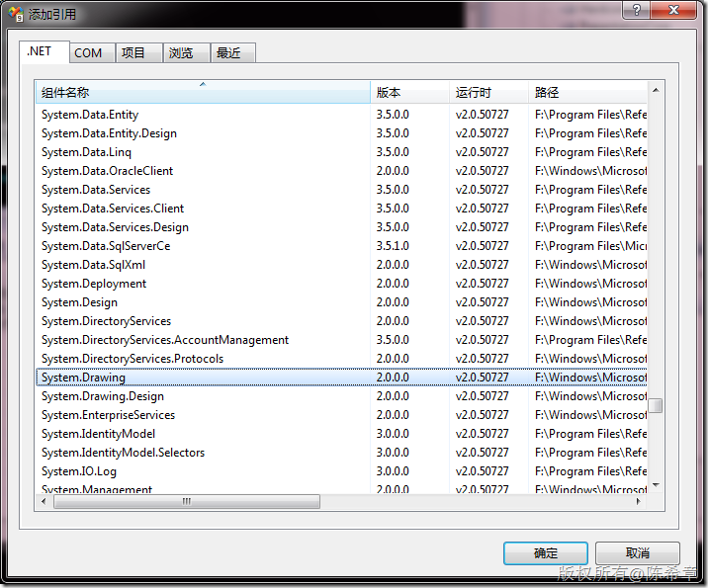This screenshot has height=588, width=708.
Task: Confirm with the 确定 button
Action: [x=546, y=552]
